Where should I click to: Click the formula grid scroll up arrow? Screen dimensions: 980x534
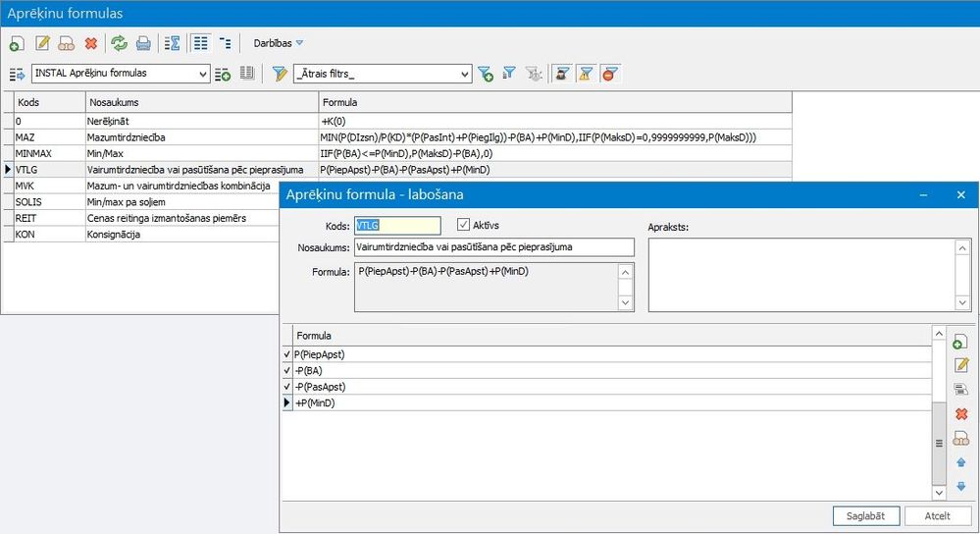939,334
